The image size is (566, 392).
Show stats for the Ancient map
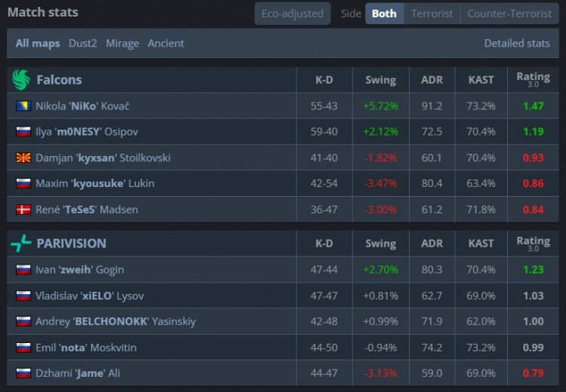(166, 44)
